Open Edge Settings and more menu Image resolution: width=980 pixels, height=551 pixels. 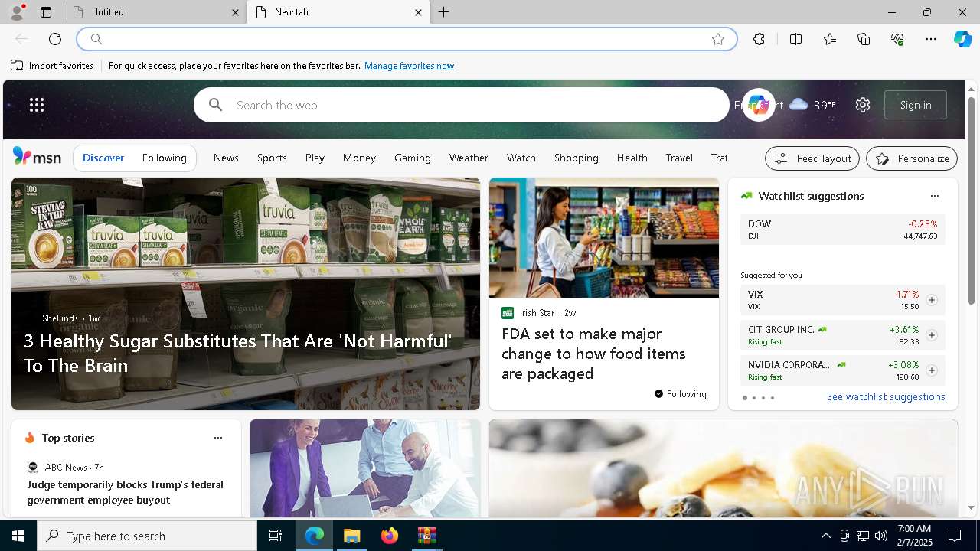[931, 39]
